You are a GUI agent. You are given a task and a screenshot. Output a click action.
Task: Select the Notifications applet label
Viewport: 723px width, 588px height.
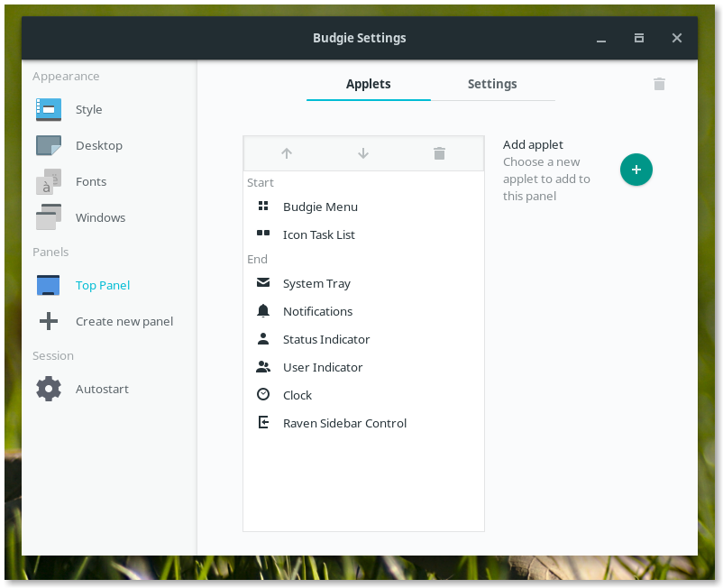pos(317,312)
